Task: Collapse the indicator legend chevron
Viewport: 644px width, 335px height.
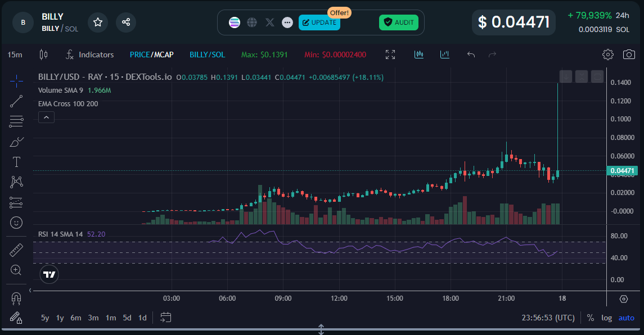Action: point(47,117)
